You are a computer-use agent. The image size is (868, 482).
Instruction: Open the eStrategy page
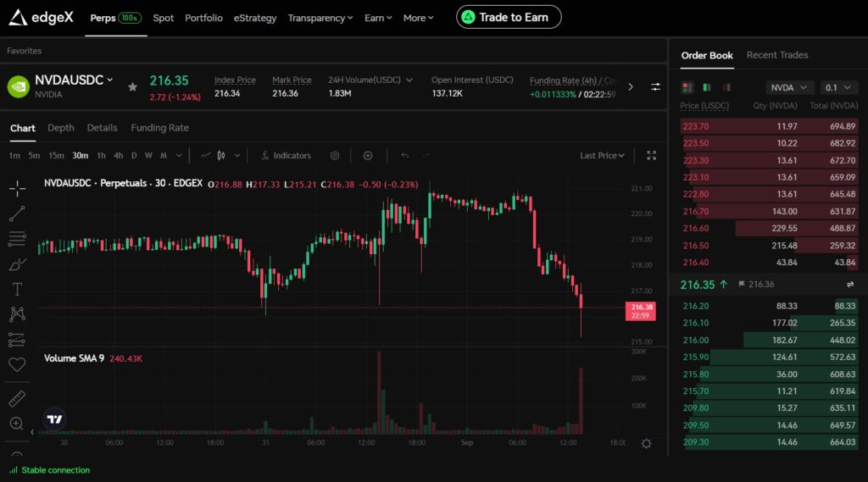tap(255, 18)
